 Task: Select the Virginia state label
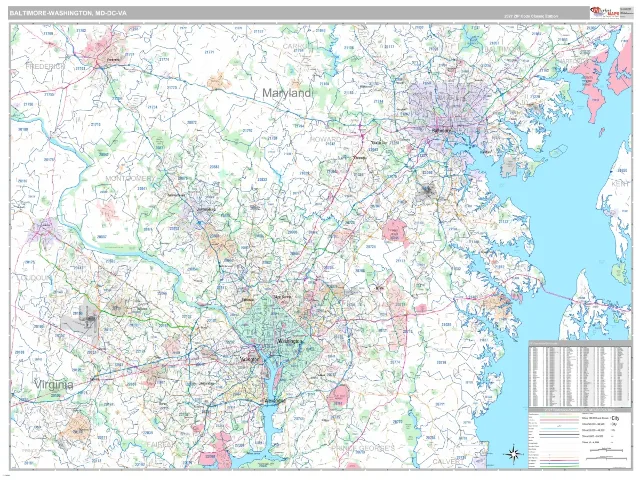click(x=53, y=384)
